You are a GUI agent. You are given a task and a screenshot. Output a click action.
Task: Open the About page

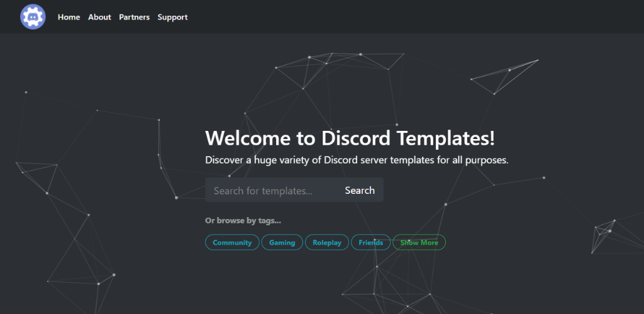(x=99, y=17)
